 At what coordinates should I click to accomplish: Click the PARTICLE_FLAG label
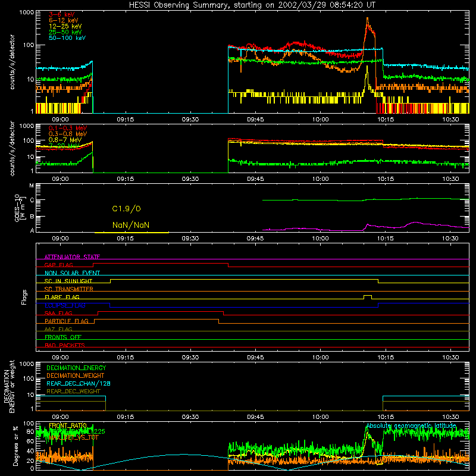pos(67,321)
